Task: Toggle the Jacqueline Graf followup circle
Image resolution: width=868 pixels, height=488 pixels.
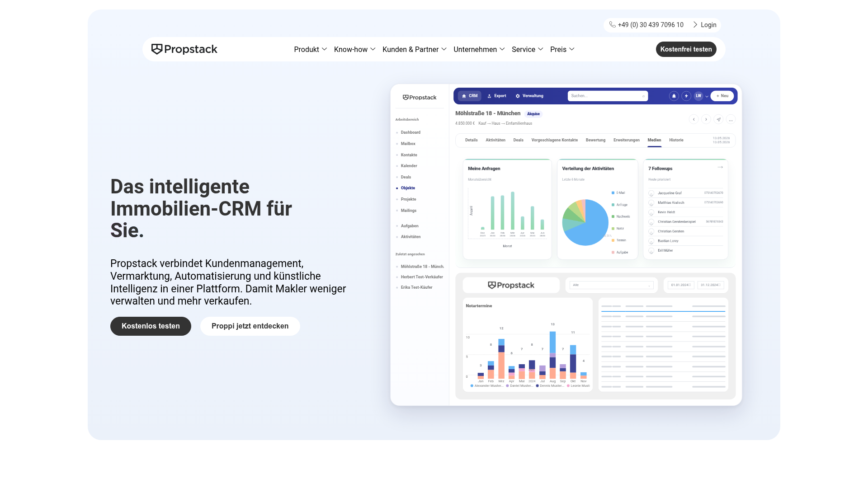Action: pyautogui.click(x=651, y=193)
